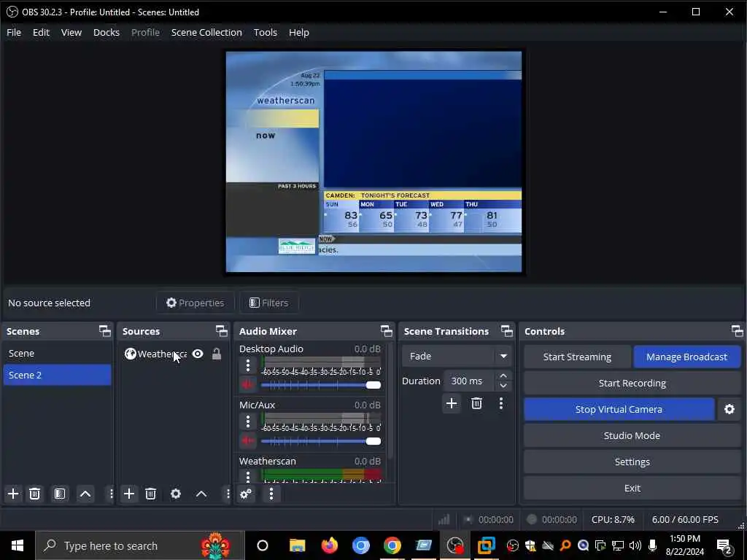Select Scene 2 in the Scenes list
Viewport: 747px width, 560px height.
pyautogui.click(x=57, y=375)
